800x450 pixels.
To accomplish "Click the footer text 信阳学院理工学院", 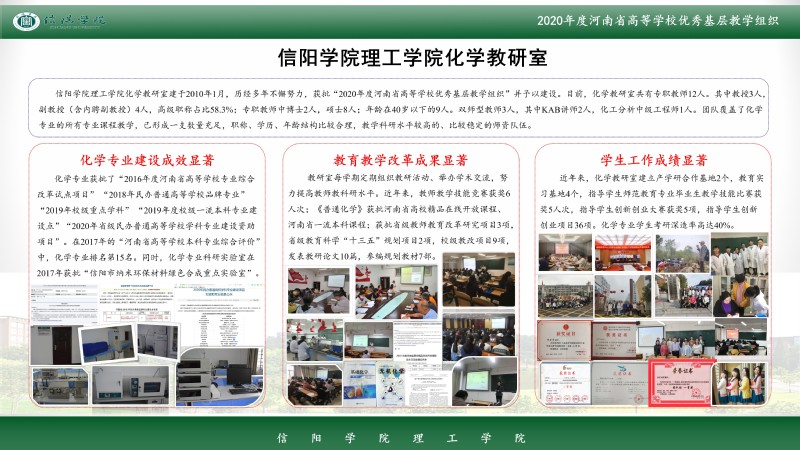I will point(401,438).
